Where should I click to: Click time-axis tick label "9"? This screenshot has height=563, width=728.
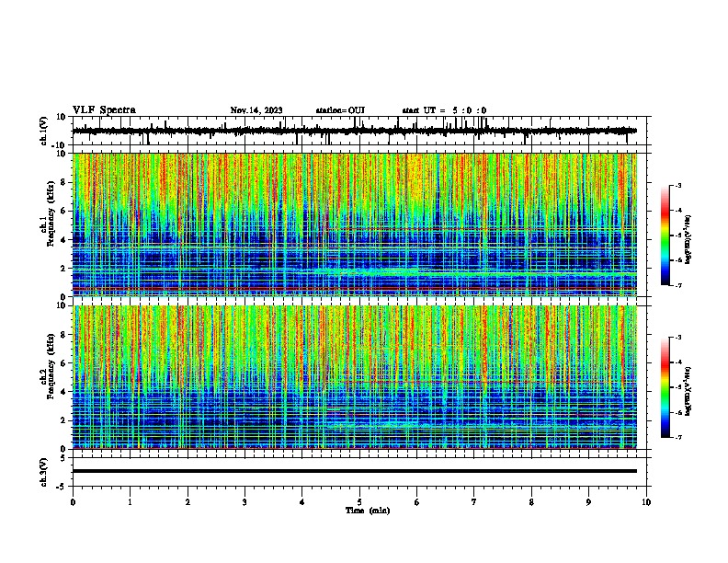[x=588, y=502]
